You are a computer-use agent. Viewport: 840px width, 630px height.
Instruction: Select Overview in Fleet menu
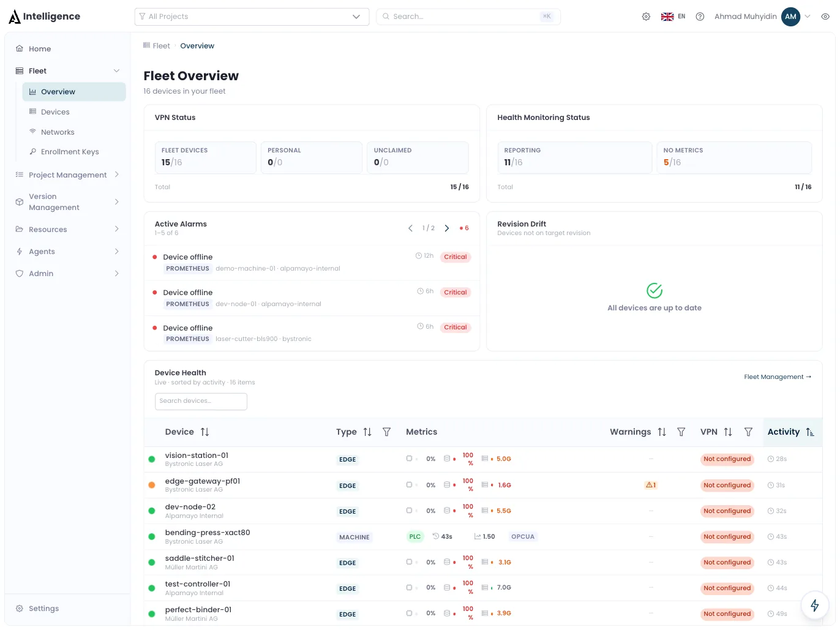click(74, 92)
